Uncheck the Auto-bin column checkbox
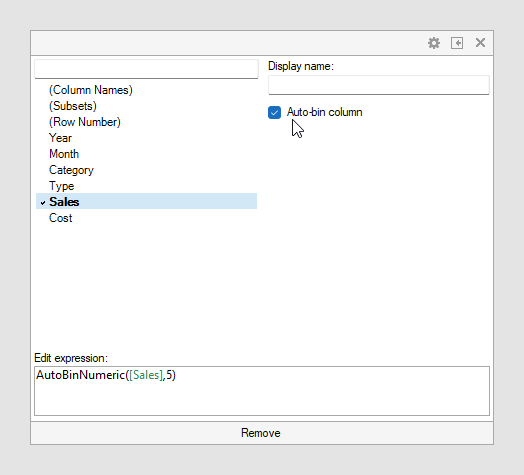Screen dimensions: 524x475 274,112
